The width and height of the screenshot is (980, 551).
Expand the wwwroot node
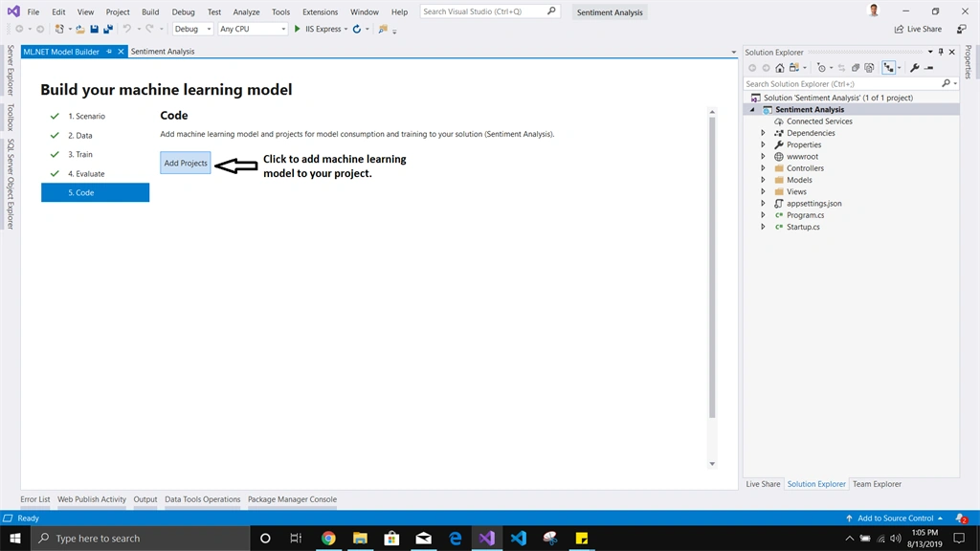(763, 157)
